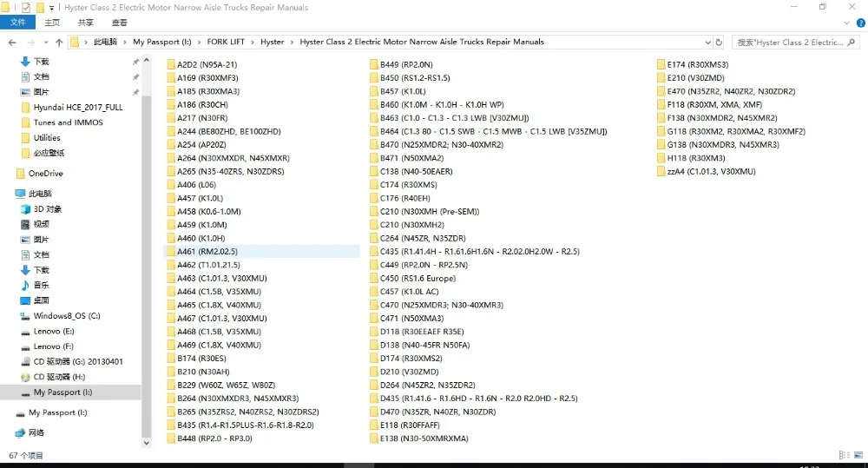Open the Help icon in ribbon
This screenshot has width=868, height=468.
pos(861,23)
